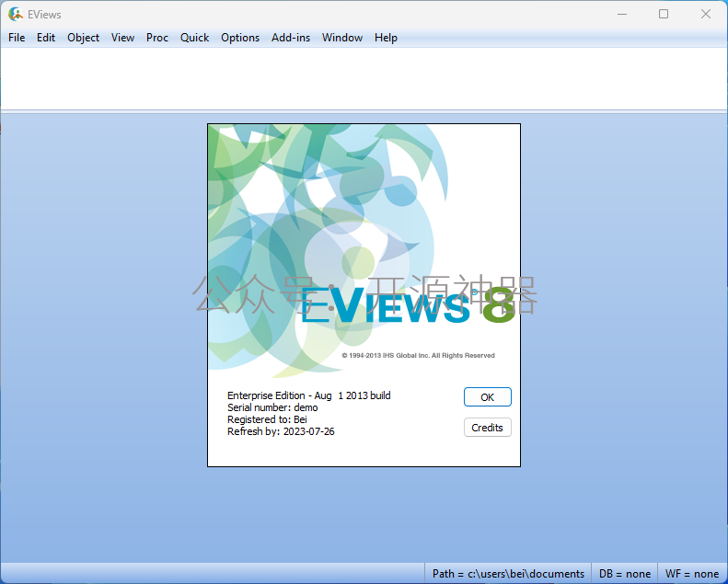Close the EViews window
The image size is (728, 584).
[706, 15]
